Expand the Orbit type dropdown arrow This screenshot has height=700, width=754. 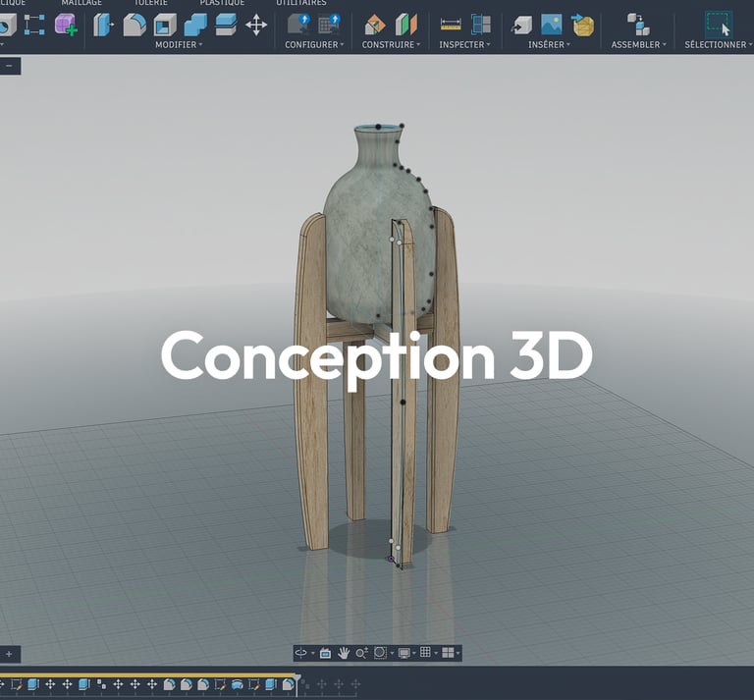click(x=313, y=653)
